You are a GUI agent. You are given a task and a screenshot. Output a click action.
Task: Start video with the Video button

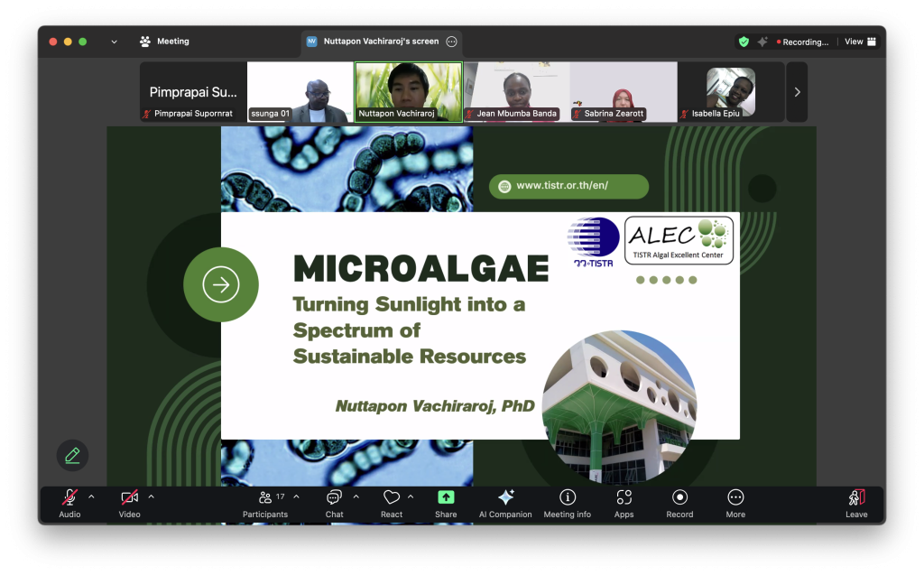129,497
